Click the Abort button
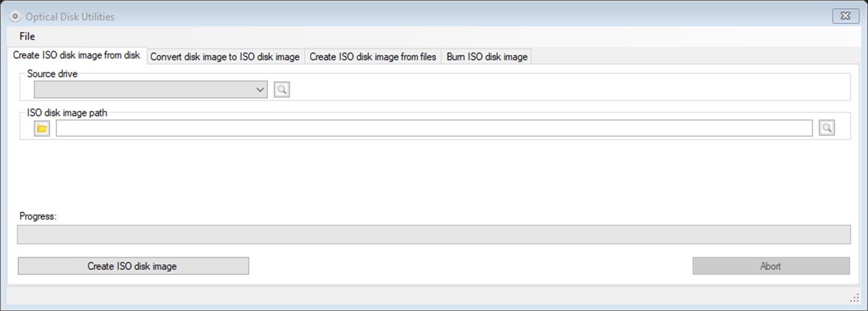868x311 pixels. (771, 266)
